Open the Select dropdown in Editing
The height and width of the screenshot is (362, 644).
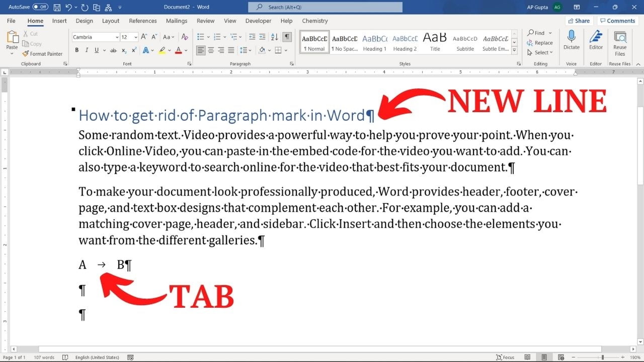click(540, 52)
